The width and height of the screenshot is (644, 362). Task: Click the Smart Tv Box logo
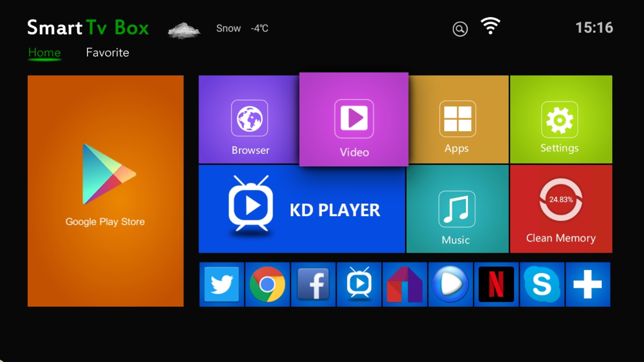(88, 27)
